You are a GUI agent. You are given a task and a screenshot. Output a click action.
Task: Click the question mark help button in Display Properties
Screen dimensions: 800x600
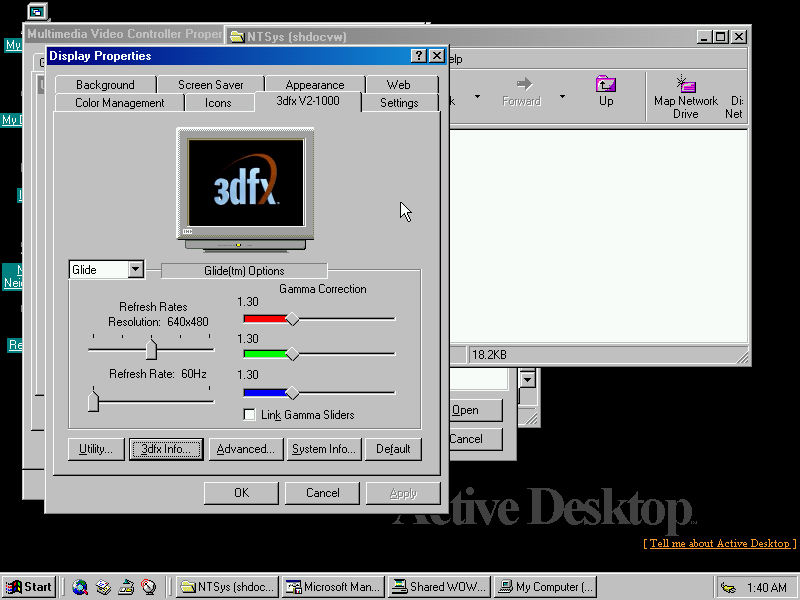click(419, 56)
